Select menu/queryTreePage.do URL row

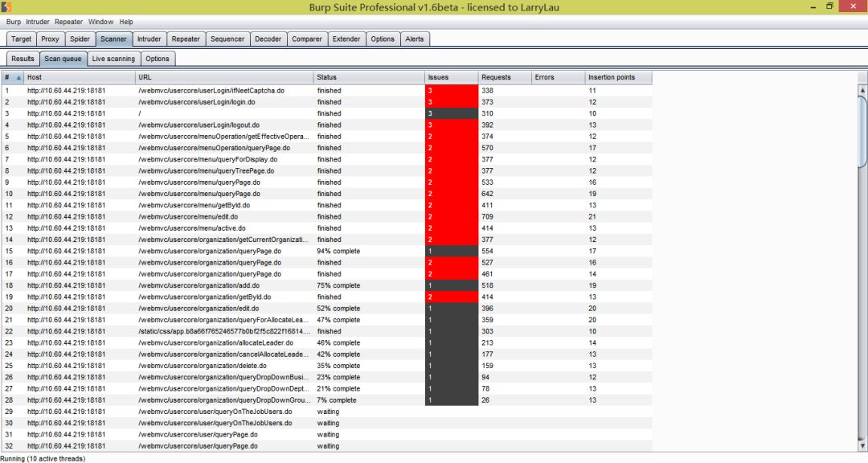tap(206, 171)
